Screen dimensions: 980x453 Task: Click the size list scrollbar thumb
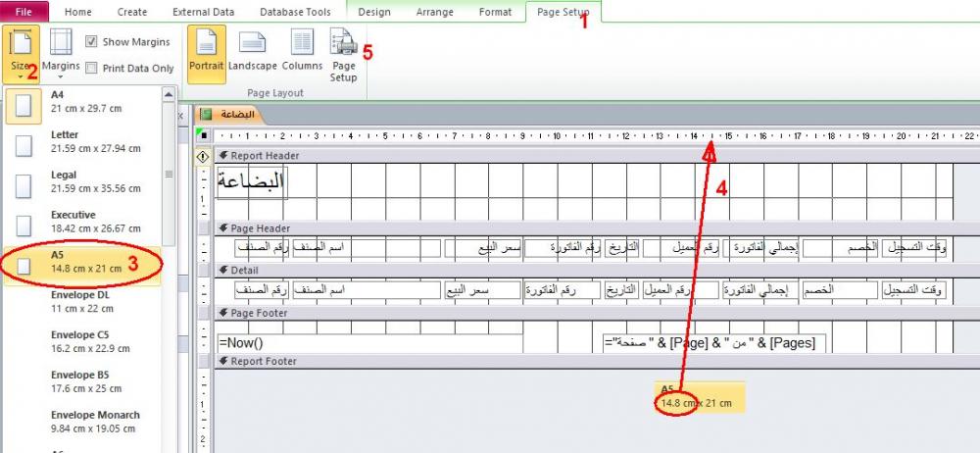[x=169, y=174]
